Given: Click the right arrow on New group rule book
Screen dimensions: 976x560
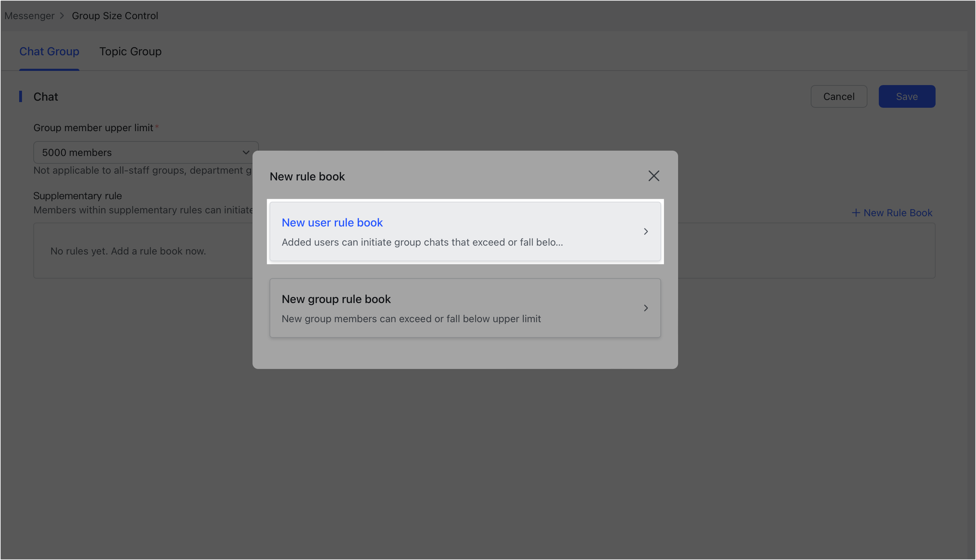Looking at the screenshot, I should click(x=645, y=308).
